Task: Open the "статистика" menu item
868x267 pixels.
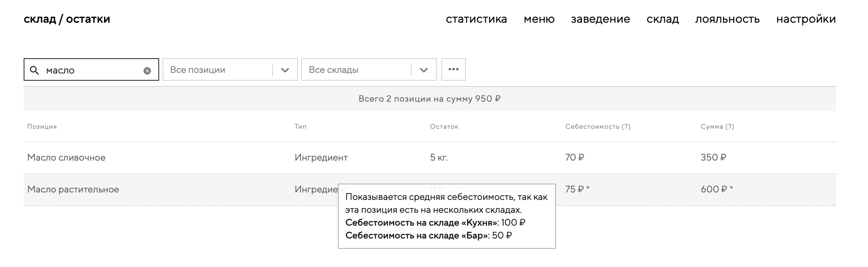Action: click(476, 19)
